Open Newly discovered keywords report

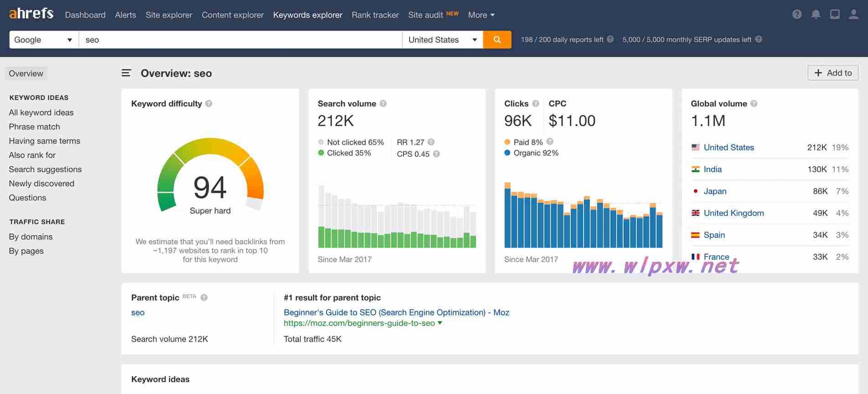(x=41, y=183)
